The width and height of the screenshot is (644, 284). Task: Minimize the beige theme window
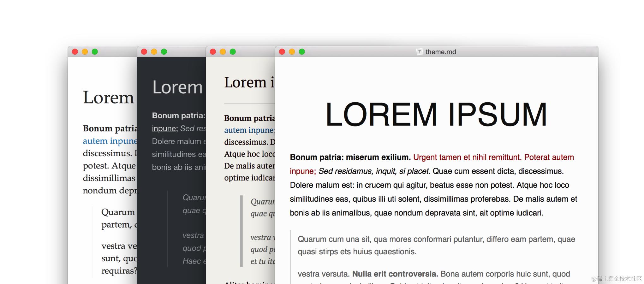(x=223, y=52)
